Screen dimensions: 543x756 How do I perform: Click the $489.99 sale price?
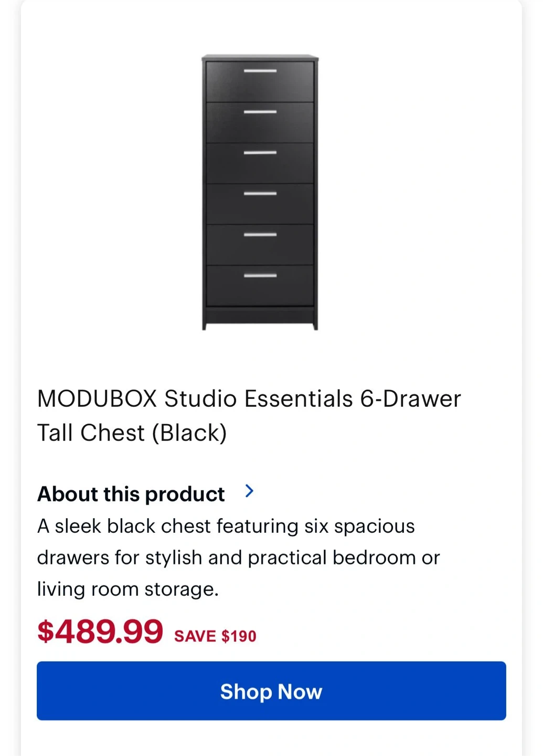point(100,631)
